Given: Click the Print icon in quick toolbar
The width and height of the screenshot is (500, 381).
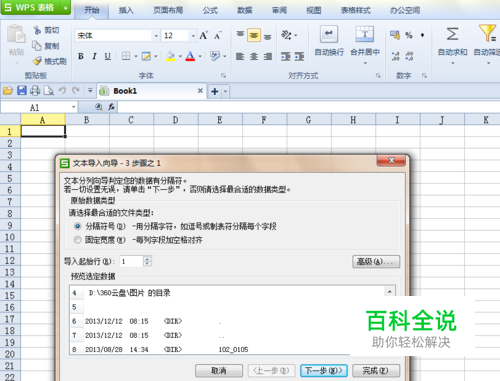Looking at the screenshot, I should (35, 91).
